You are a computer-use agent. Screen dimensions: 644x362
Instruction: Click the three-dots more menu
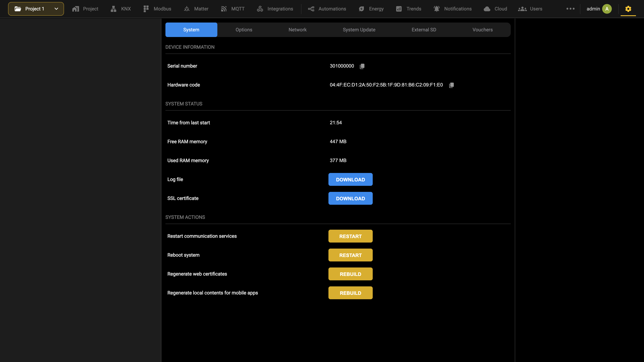tap(571, 9)
